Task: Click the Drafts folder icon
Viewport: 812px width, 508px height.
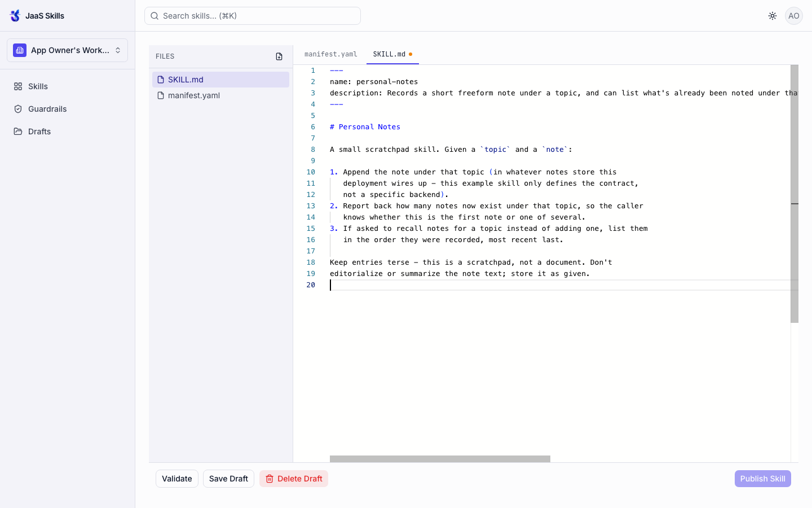Action: point(18,132)
